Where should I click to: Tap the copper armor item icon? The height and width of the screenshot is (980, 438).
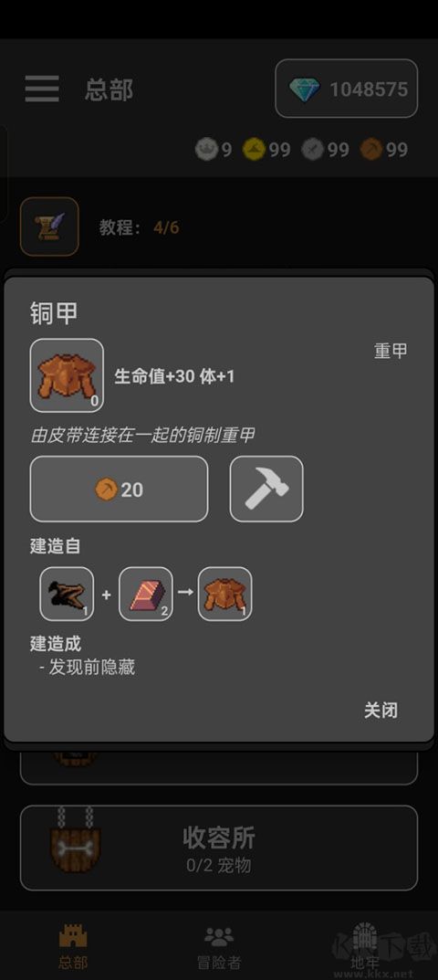(67, 375)
